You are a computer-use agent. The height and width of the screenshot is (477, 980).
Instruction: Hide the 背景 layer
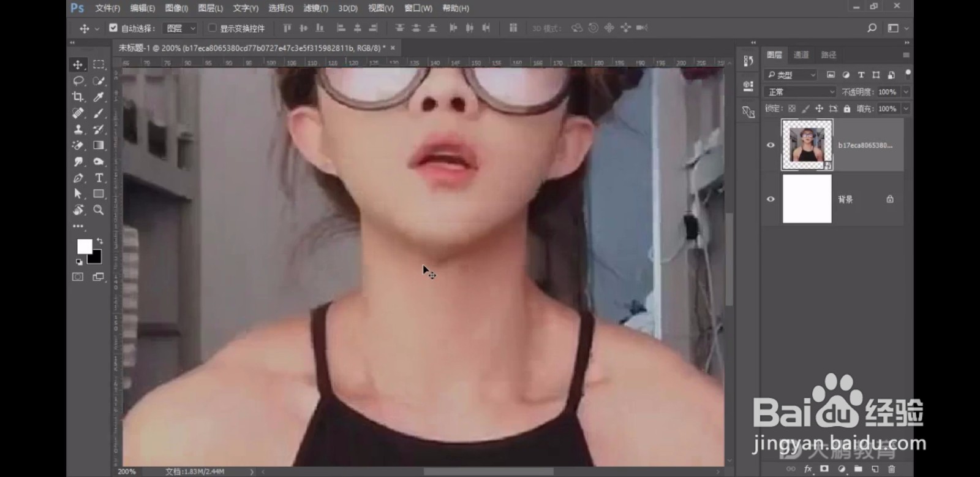771,199
